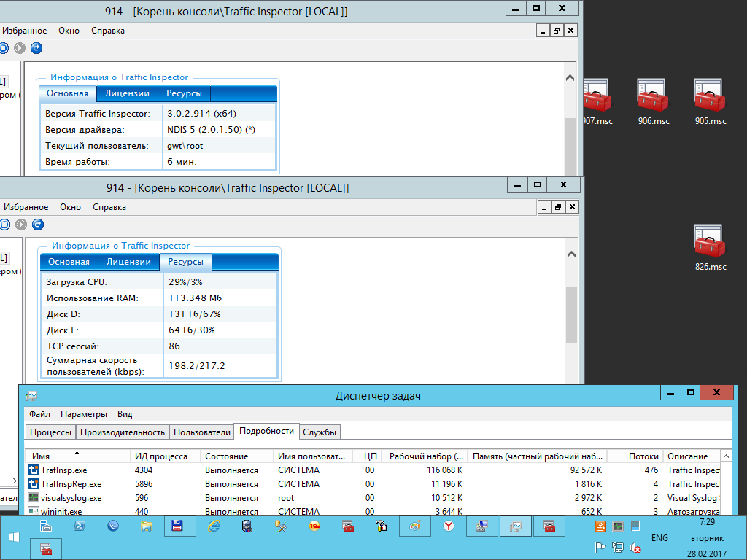Click the Paint palette taskbar icon
Viewport: 747px width, 560px height.
[x=415, y=526]
